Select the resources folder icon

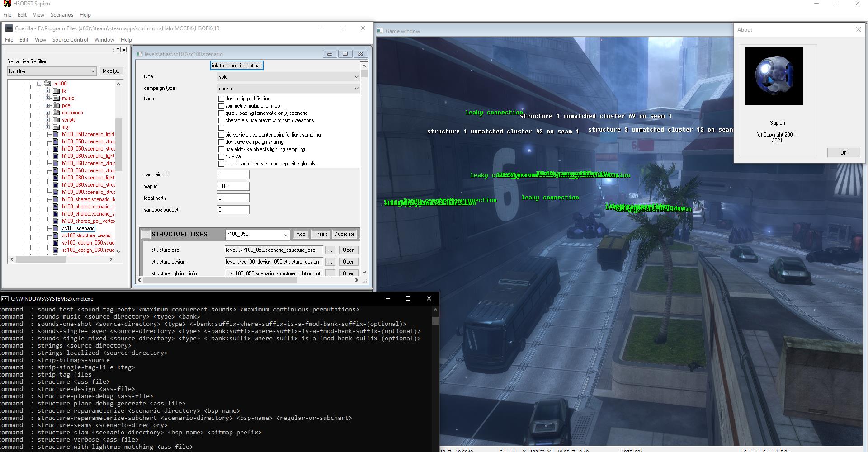point(57,113)
